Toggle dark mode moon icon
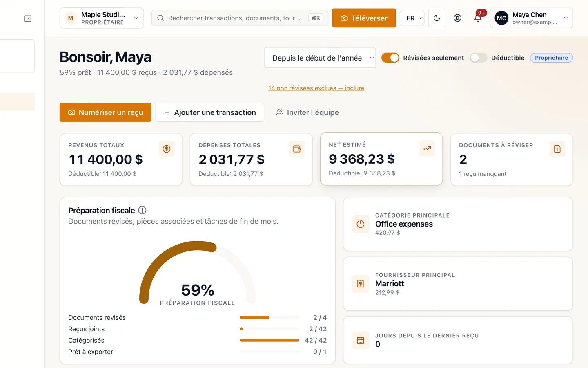This screenshot has width=588, height=368. pyautogui.click(x=437, y=18)
